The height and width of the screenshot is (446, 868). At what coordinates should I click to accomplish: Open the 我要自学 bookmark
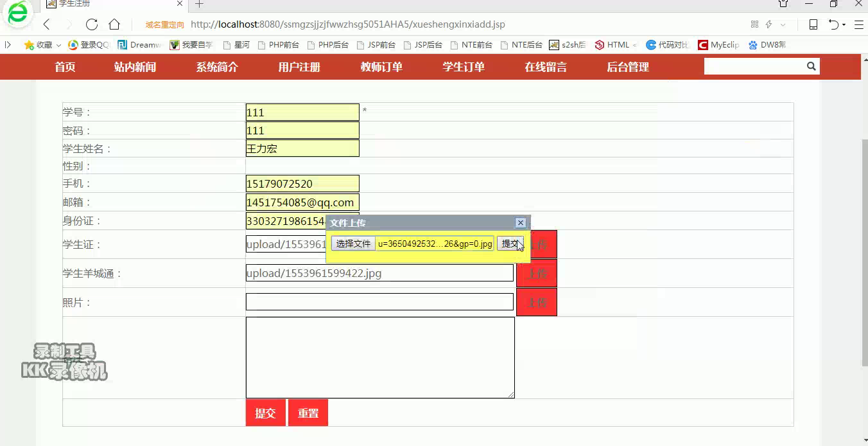[191, 45]
